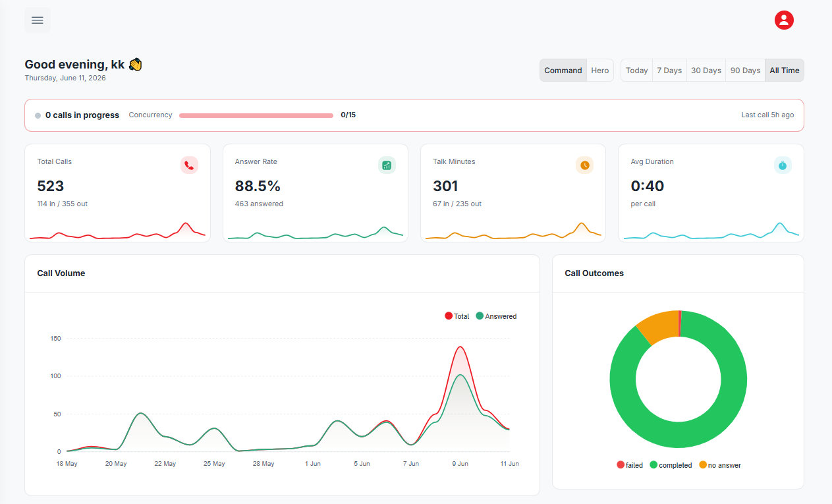This screenshot has height=504, width=832.
Task: Click the completed legend color swatch
Action: pyautogui.click(x=653, y=465)
